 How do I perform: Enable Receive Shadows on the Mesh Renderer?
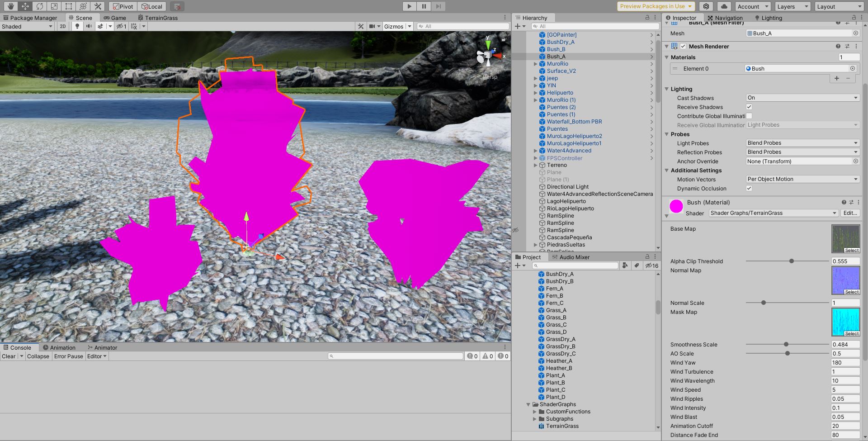749,107
